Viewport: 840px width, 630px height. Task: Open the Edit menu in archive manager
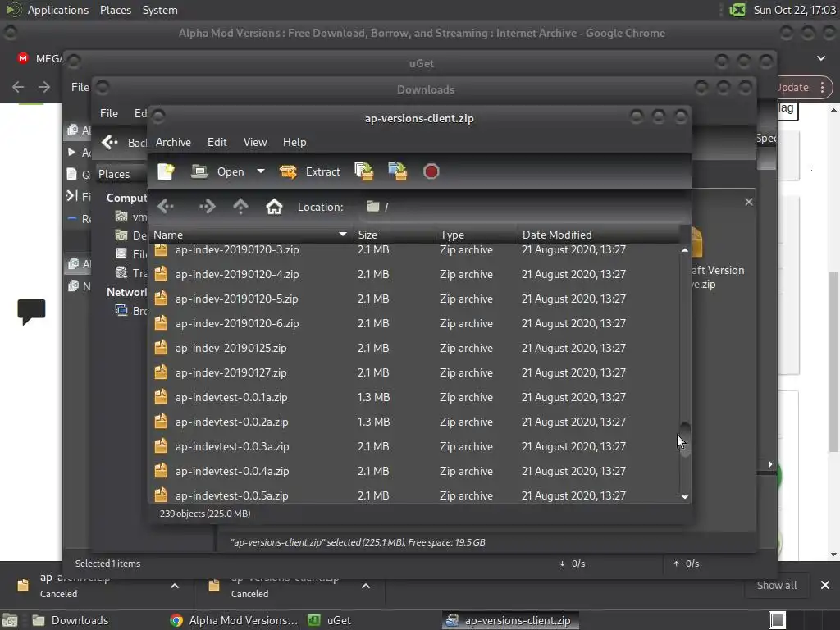(x=217, y=142)
